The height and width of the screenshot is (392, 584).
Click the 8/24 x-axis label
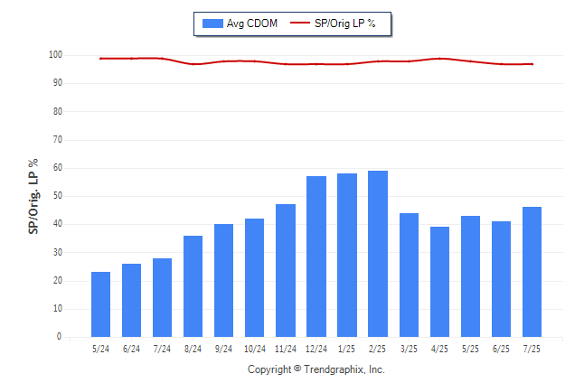click(193, 349)
